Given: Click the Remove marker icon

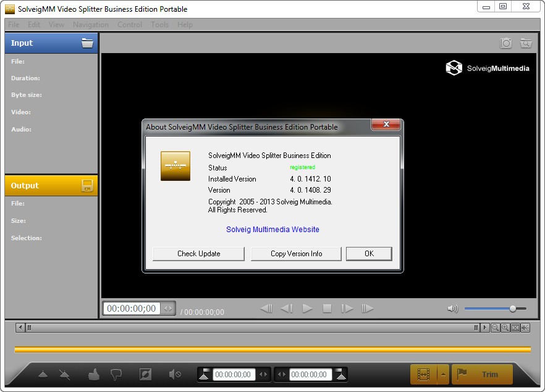Looking at the screenshot, I should click(64, 374).
